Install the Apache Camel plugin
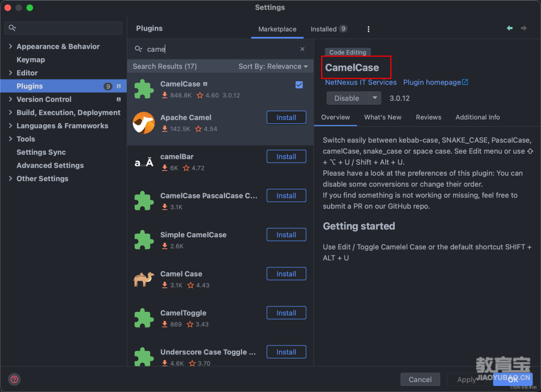The width and height of the screenshot is (541, 392). 287,118
